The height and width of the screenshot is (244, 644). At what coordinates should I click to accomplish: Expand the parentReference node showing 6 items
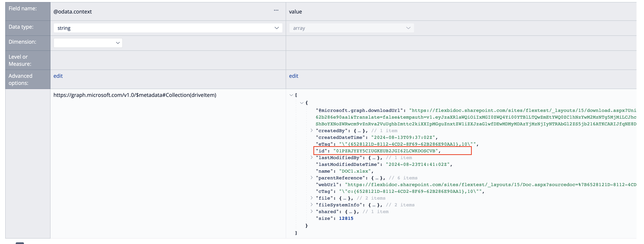tap(312, 178)
